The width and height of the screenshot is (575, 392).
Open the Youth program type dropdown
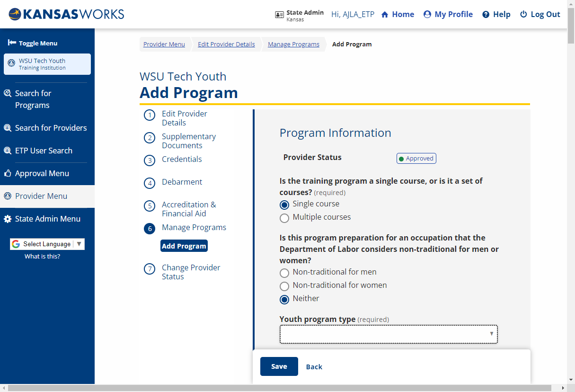[389, 334]
